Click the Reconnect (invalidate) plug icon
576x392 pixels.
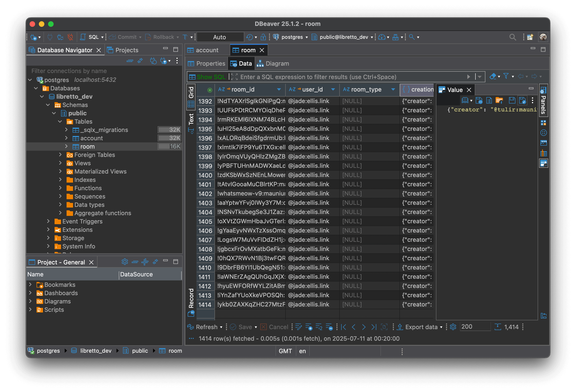60,37
